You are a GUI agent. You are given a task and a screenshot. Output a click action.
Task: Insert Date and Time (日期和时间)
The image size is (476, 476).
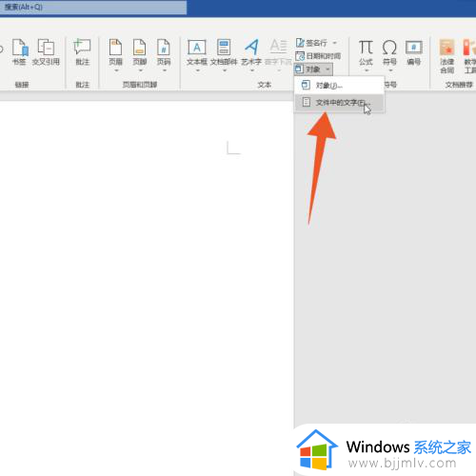318,56
